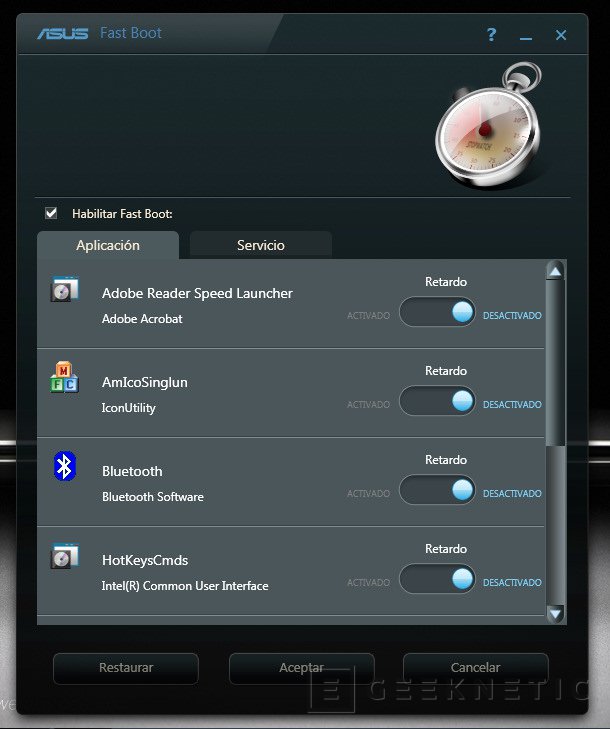This screenshot has width=610, height=729.
Task: Click ACTIVADO label in Bluetooth row
Action: tap(368, 493)
